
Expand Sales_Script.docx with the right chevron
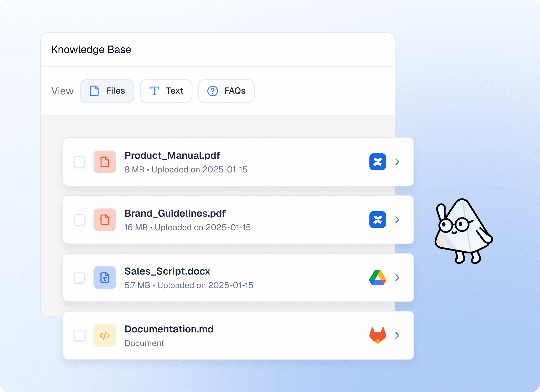pyautogui.click(x=397, y=277)
